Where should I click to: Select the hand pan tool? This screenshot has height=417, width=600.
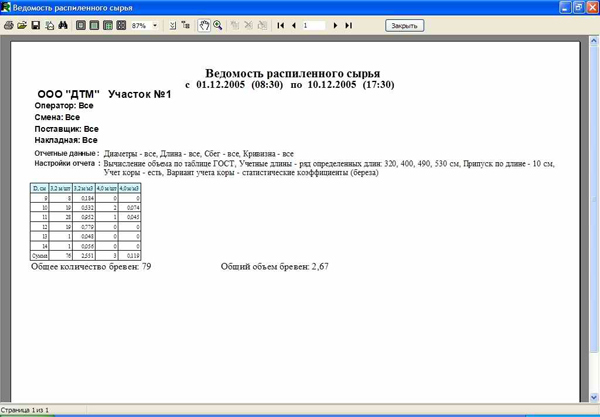pos(204,24)
